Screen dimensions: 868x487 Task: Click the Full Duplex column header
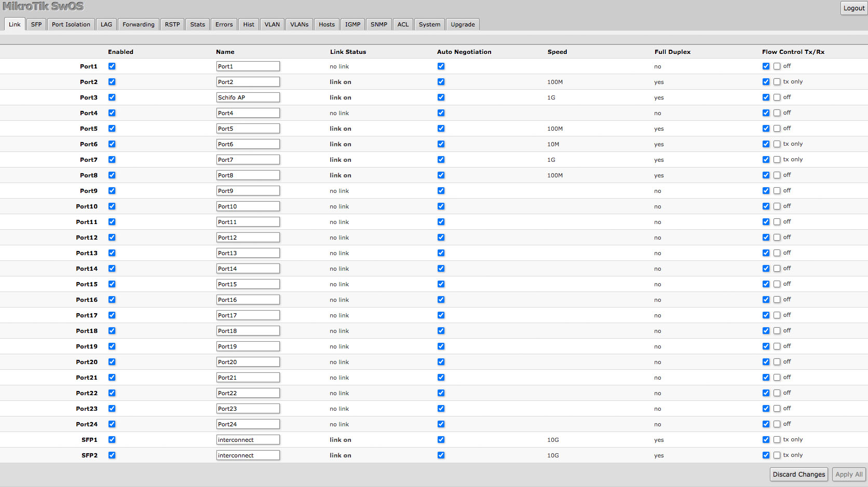click(x=673, y=52)
